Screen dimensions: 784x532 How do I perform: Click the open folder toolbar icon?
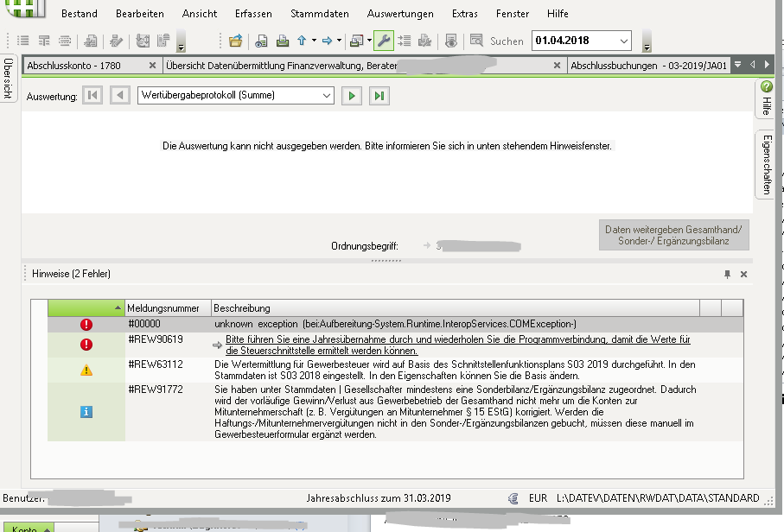pyautogui.click(x=235, y=41)
